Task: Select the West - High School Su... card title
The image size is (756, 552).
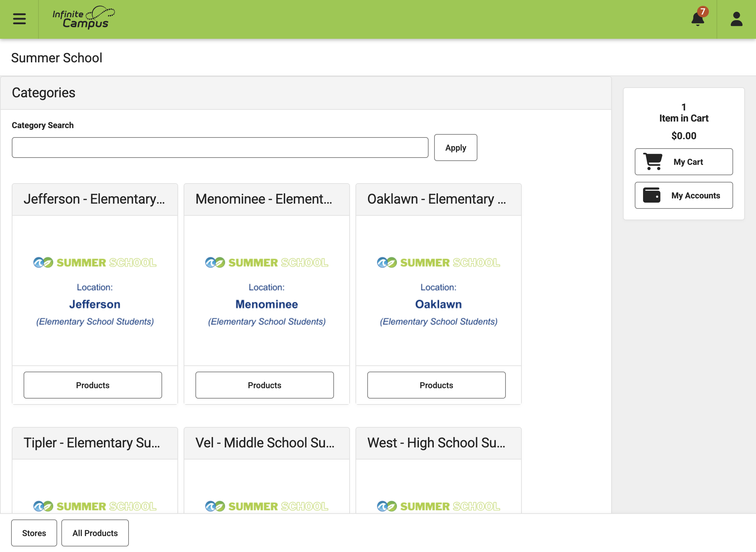Action: 437,443
